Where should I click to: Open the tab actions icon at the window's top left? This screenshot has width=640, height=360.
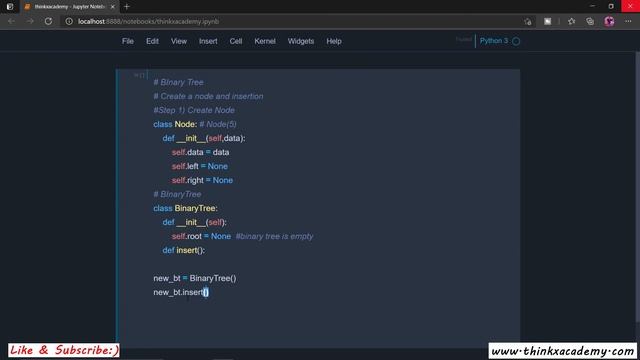coord(10,7)
